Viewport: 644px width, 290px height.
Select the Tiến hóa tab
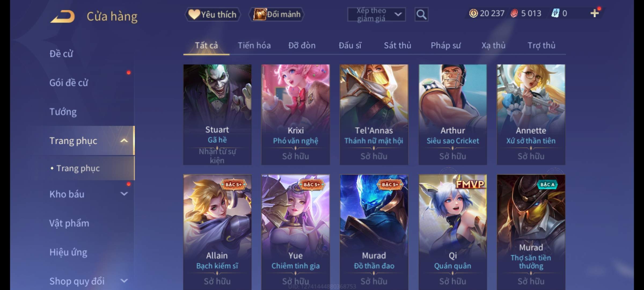254,45
